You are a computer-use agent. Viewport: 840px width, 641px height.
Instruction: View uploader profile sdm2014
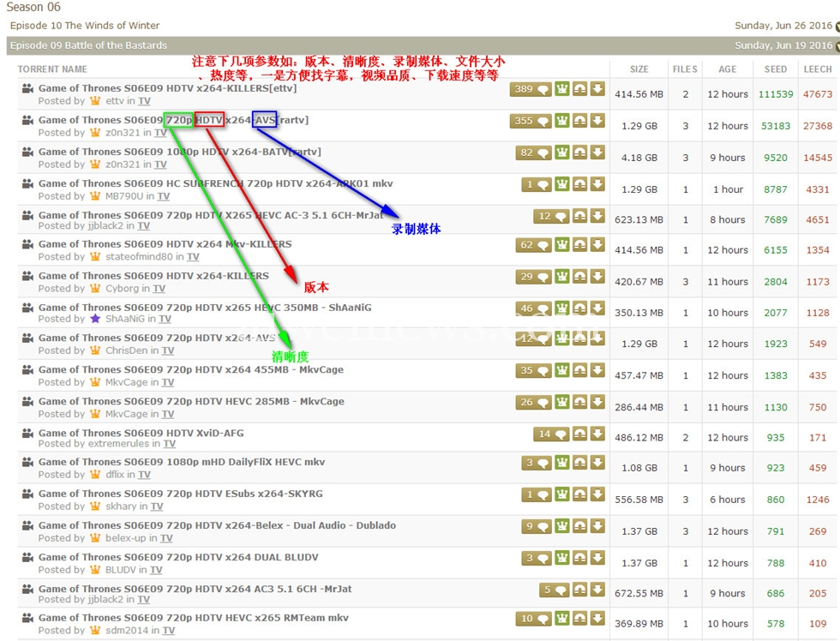(127, 631)
